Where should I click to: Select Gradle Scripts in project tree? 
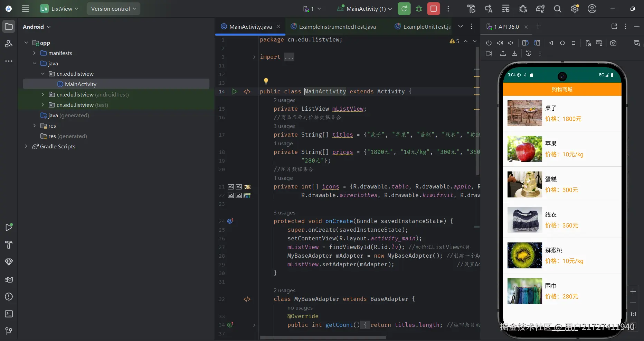click(57, 146)
